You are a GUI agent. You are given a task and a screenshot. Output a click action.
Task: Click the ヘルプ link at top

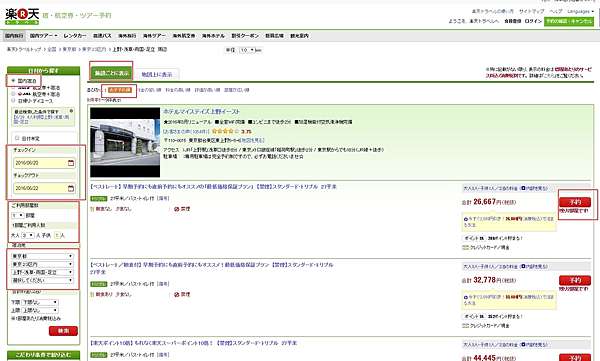pos(556,11)
